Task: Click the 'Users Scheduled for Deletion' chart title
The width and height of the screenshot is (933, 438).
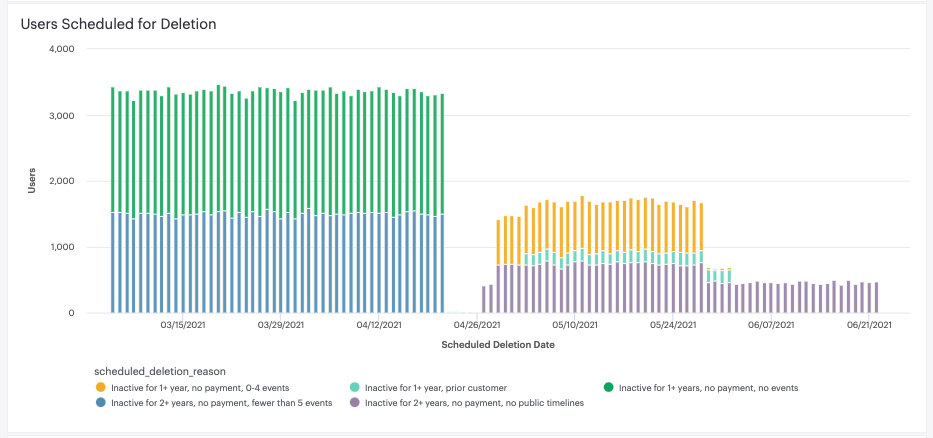Action: (x=119, y=23)
